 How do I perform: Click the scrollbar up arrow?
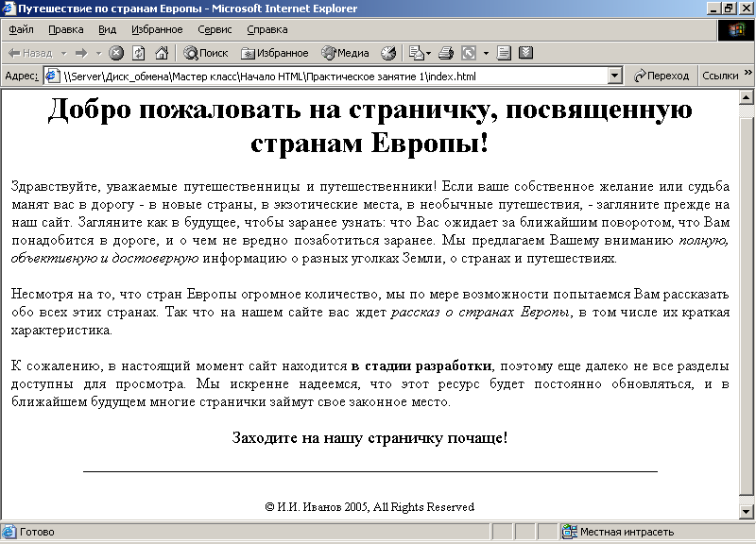click(x=747, y=97)
